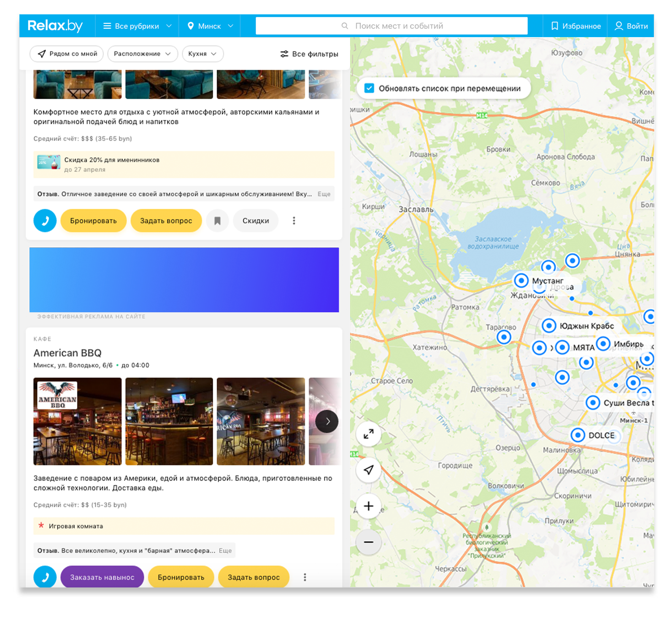Click the Заславль label on the map
Viewport: 672px width, 617px height.
416,209
